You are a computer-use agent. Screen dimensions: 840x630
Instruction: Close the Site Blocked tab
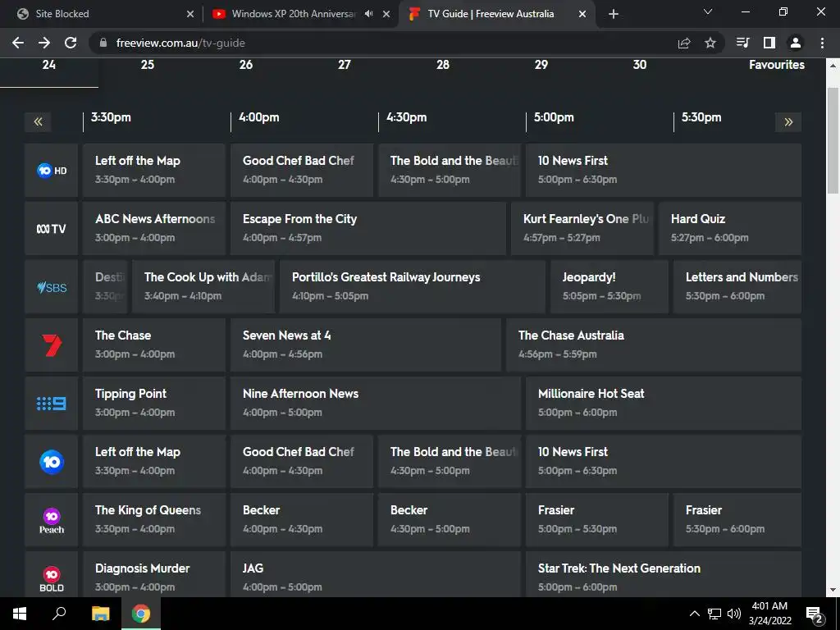pyautogui.click(x=190, y=14)
